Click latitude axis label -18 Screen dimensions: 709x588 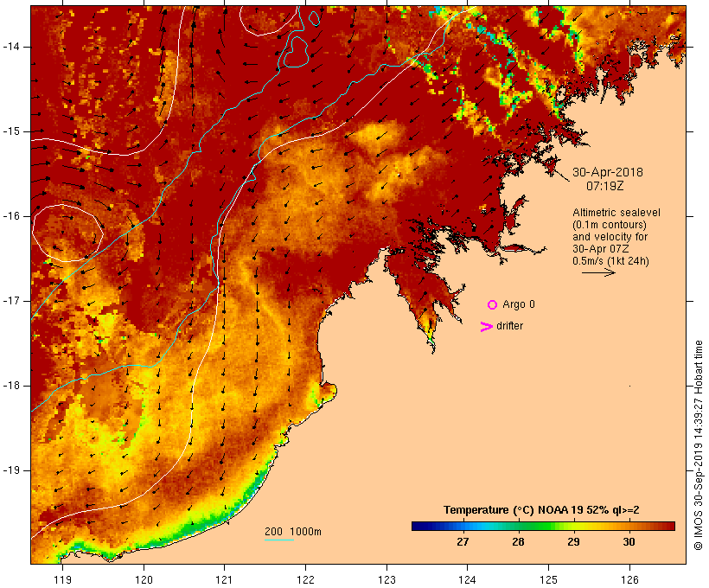pos(11,386)
